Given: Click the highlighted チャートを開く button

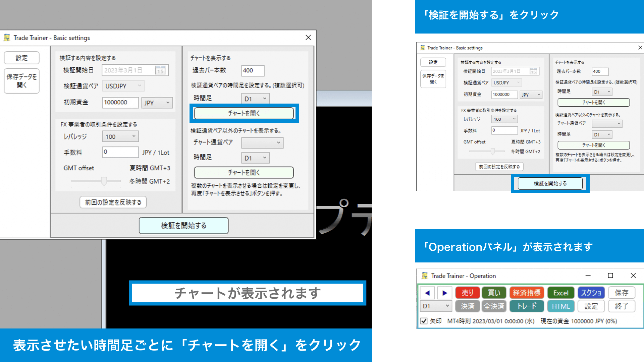Looking at the screenshot, I should click(244, 113).
